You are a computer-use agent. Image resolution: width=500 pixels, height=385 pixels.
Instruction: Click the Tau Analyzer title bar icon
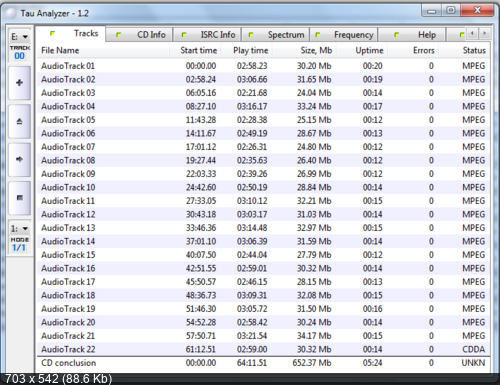12,14
